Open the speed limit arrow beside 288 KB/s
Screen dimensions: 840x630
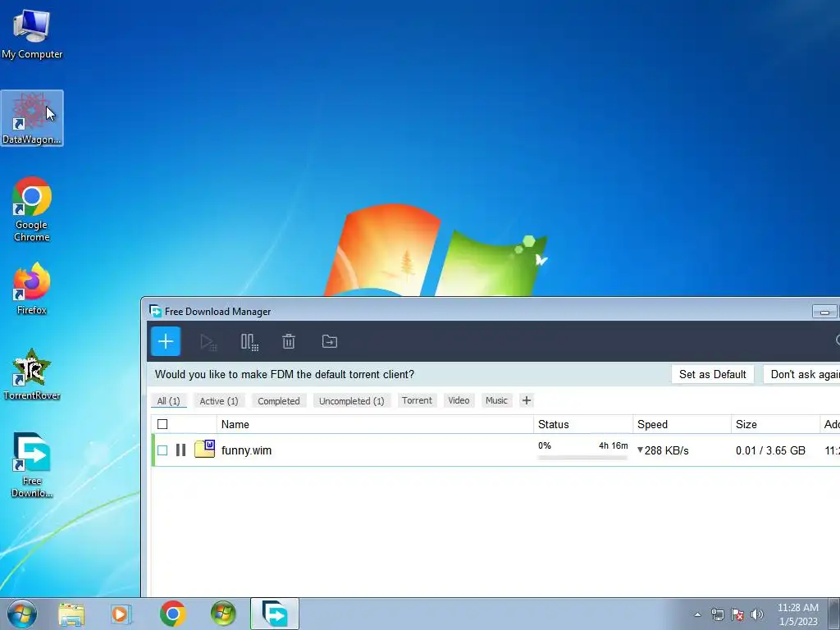point(640,450)
